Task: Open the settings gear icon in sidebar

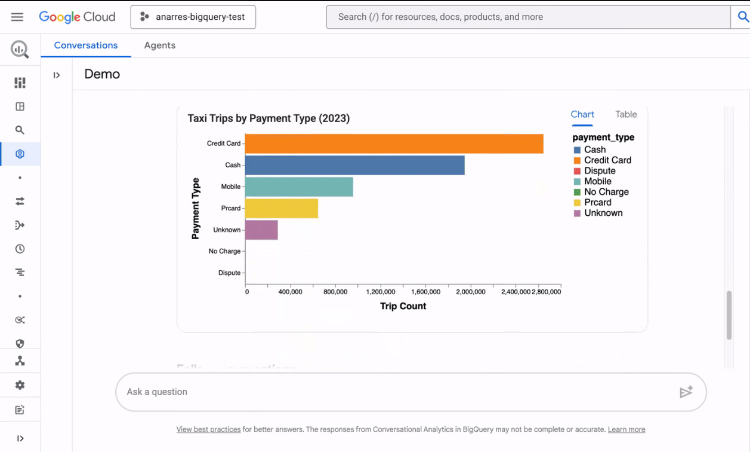Action: tap(20, 385)
